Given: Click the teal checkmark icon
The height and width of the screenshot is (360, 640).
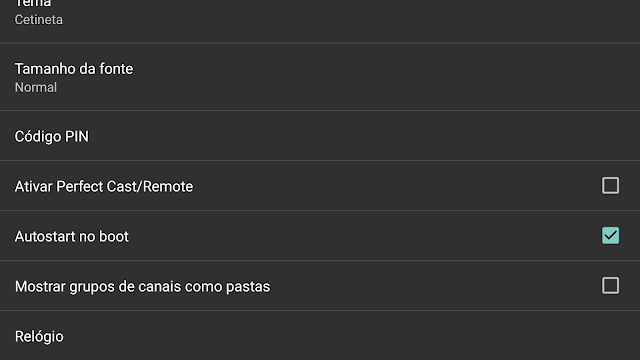Looking at the screenshot, I should click(x=610, y=236).
